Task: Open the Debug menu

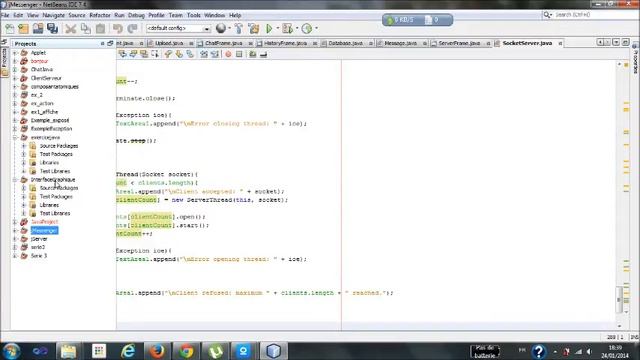Action: (x=136, y=15)
